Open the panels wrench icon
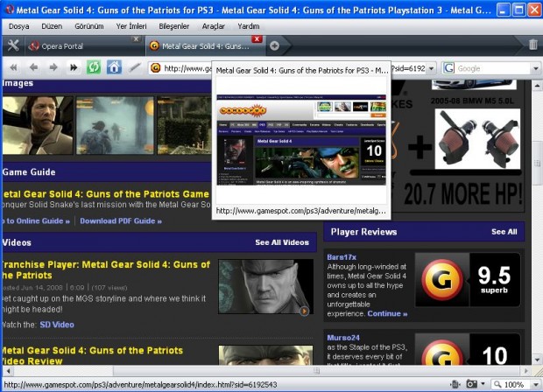Screen dimensions: 543x392 click(13, 45)
